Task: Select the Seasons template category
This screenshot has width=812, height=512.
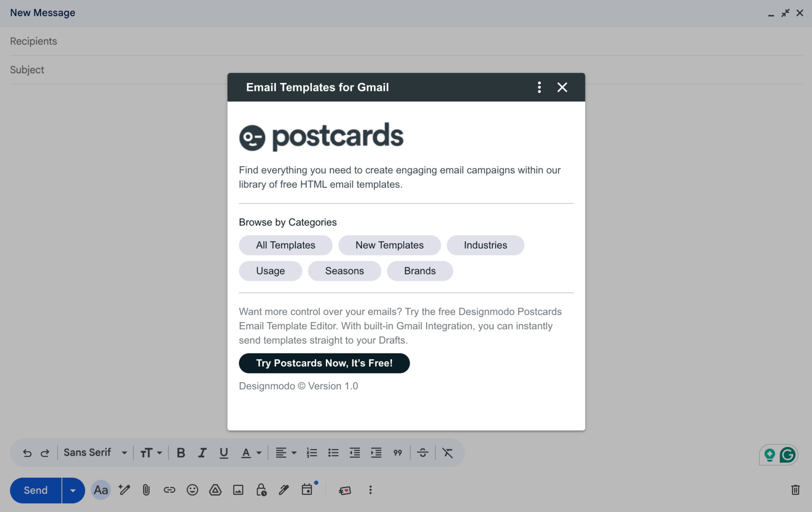Action: coord(344,271)
